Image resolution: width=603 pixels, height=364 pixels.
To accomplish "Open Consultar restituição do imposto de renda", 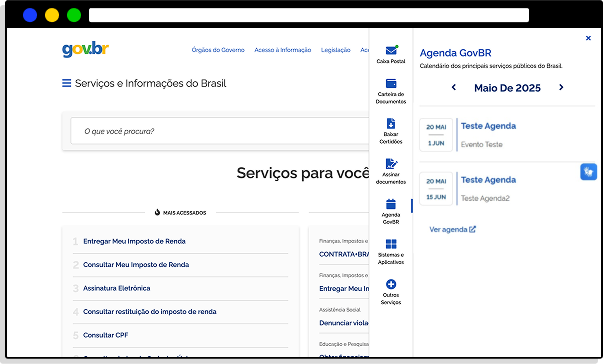I will 150,312.
